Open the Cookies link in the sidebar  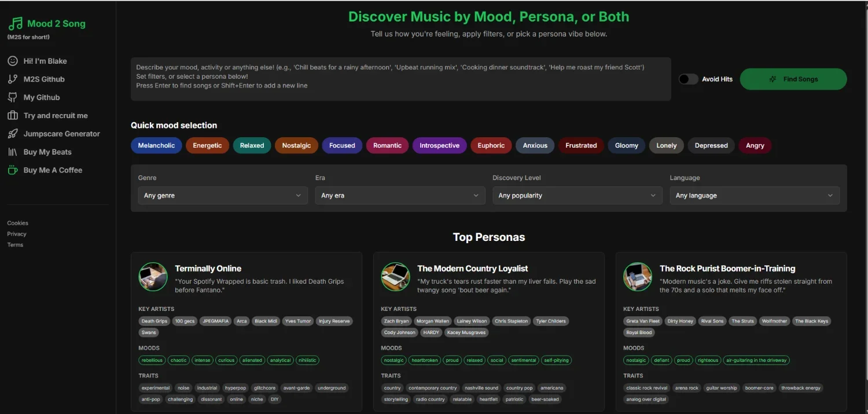pyautogui.click(x=17, y=223)
